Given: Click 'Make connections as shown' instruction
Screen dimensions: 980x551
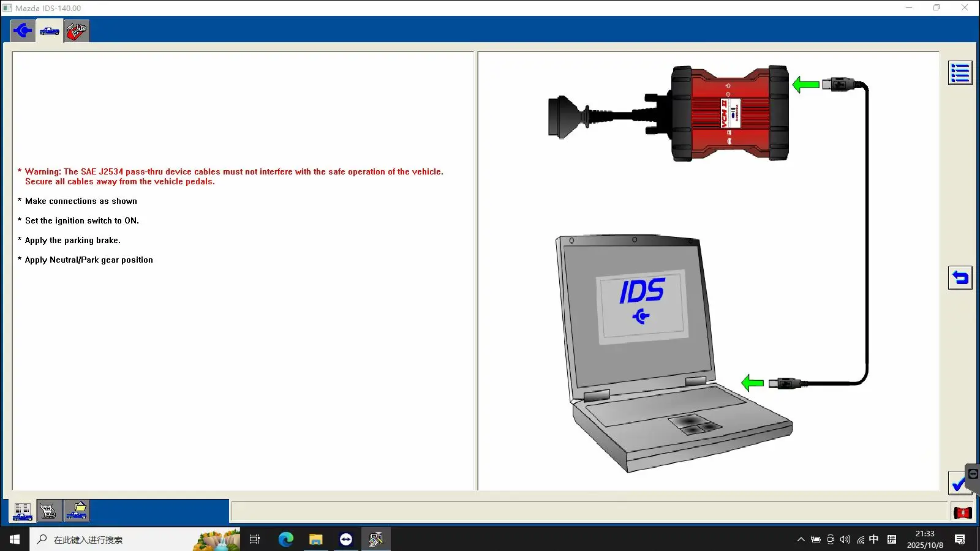Looking at the screenshot, I should coord(81,201).
